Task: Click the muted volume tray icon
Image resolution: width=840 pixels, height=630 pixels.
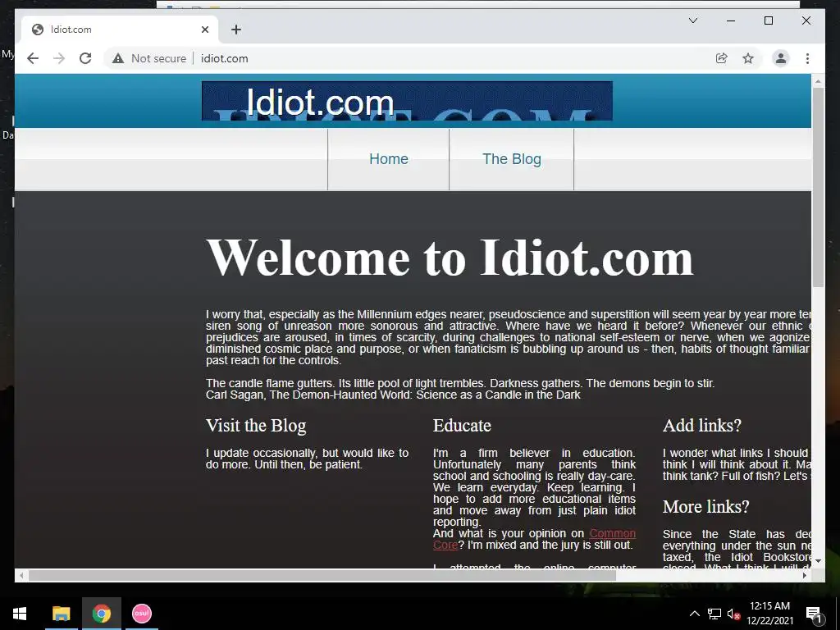Action: [734, 614]
